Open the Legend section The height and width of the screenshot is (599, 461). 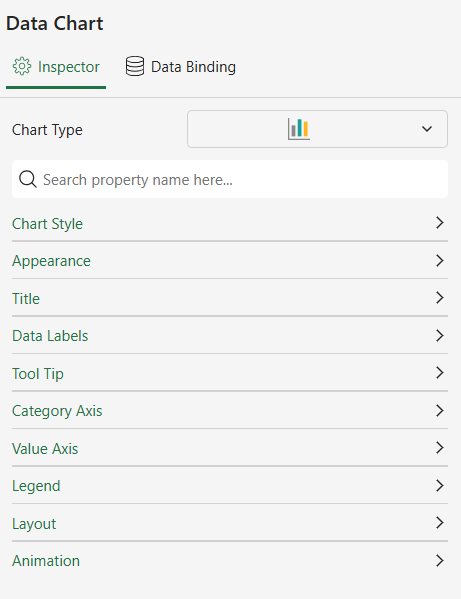tap(230, 486)
